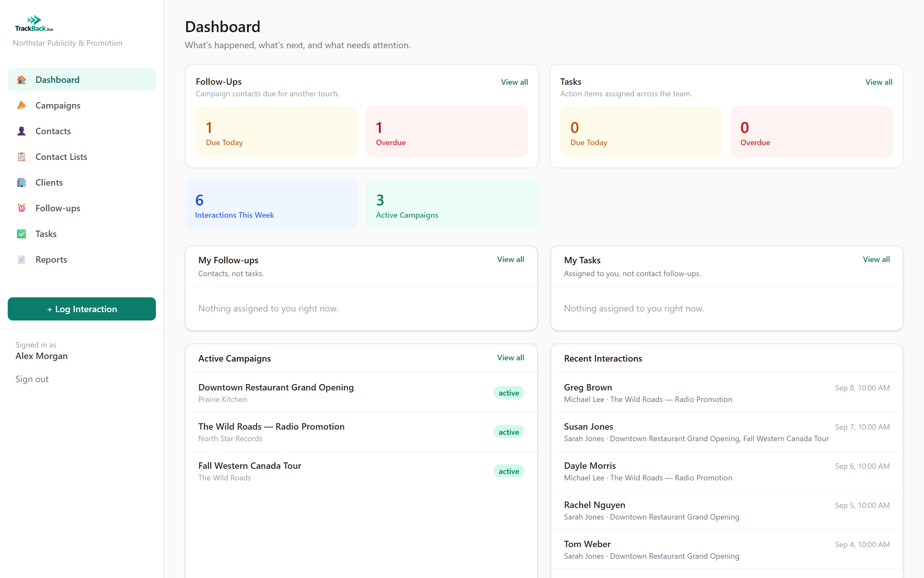Screen dimensions: 924x578
Task: Click the TrackBack.live logo
Action: click(x=34, y=23)
